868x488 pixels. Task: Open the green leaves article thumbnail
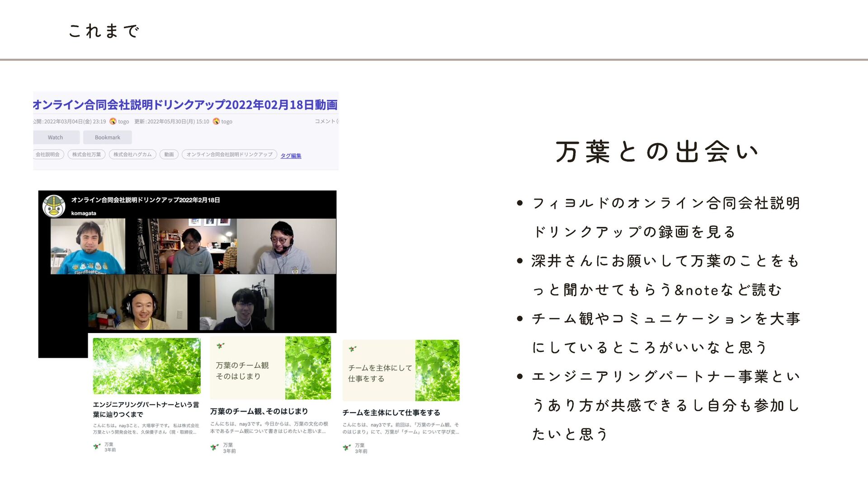click(x=146, y=366)
